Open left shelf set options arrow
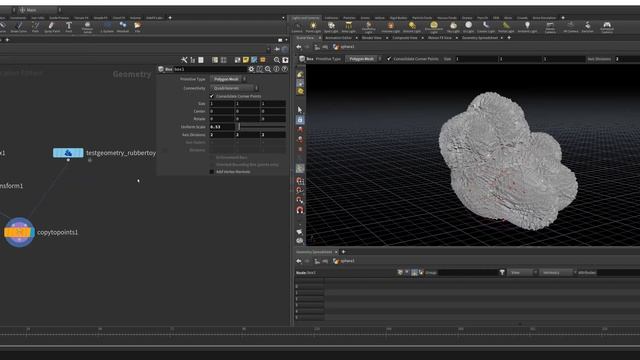 283,18
